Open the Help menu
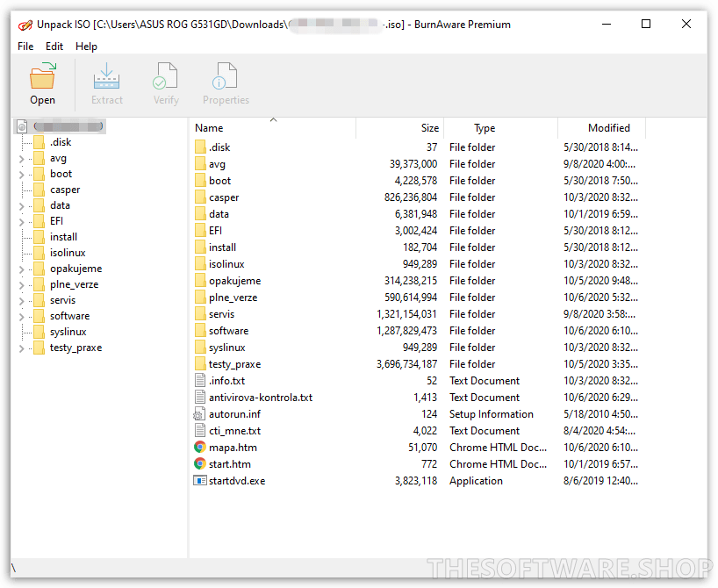 click(x=86, y=46)
